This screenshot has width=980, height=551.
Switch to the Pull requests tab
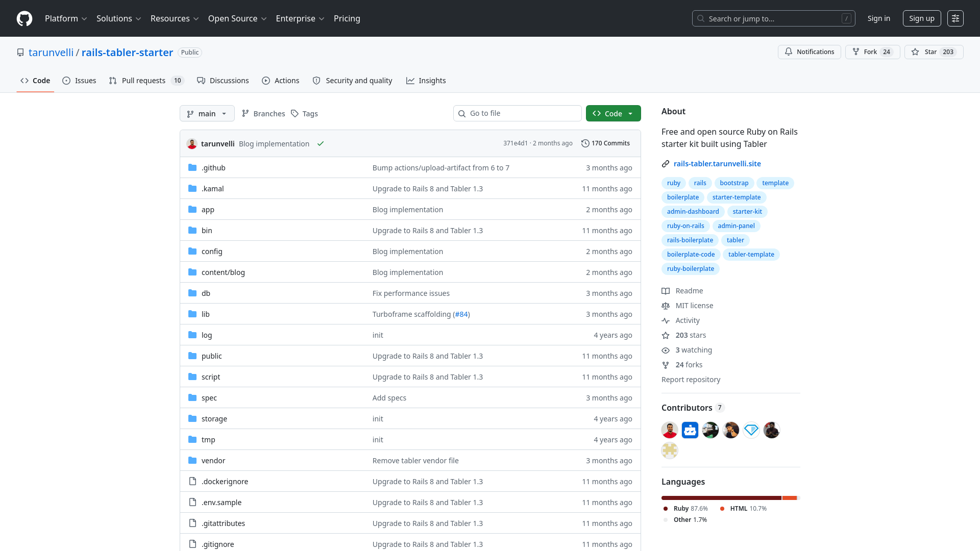pos(146,81)
